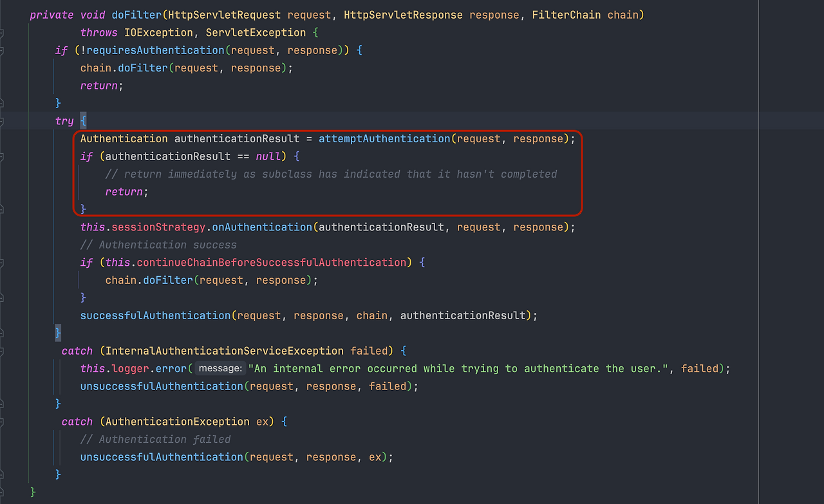Click the message: parameter hint inlay
Viewport: 824px width, 504px height.
(x=220, y=368)
